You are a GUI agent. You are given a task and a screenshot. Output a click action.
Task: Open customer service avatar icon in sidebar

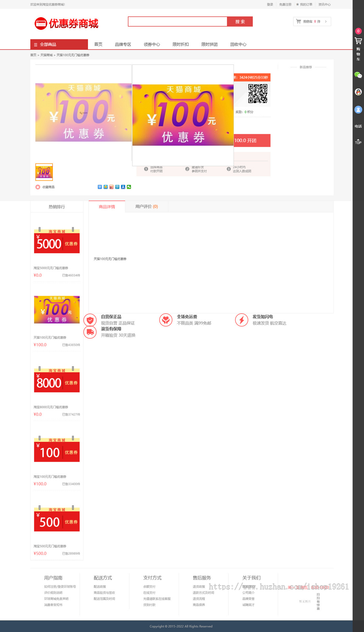[x=358, y=110]
